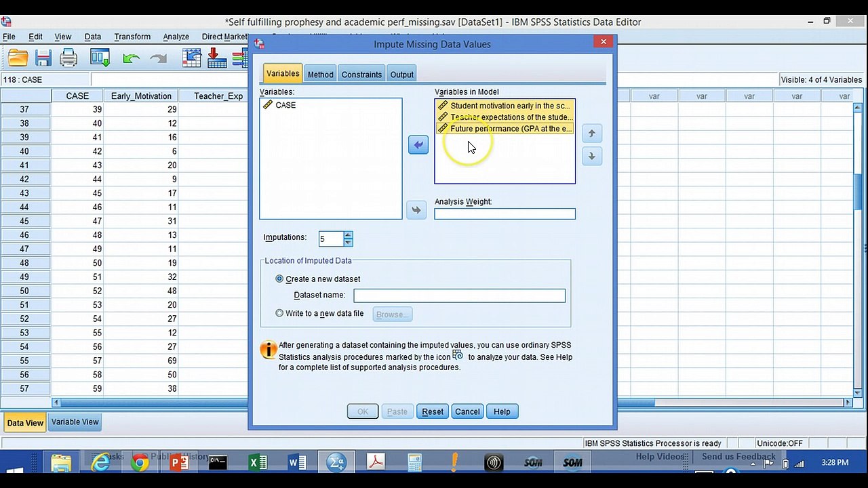This screenshot has width=868, height=488.
Task: Switch to Data View tab
Action: point(25,423)
